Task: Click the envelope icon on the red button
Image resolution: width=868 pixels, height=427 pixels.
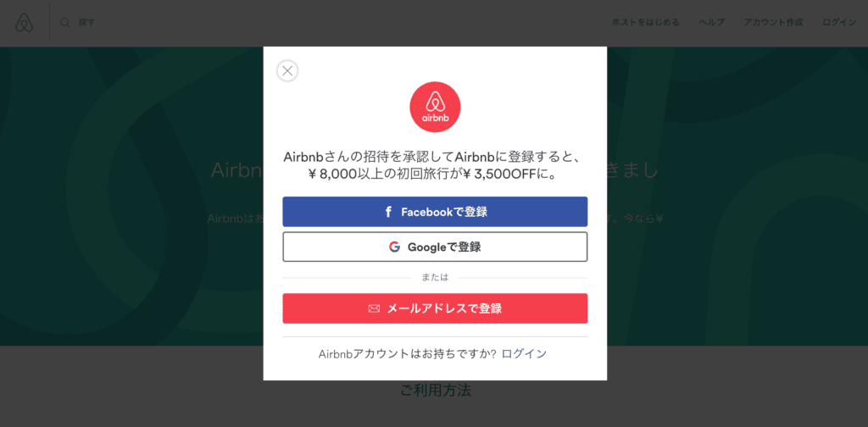Action: [374, 308]
